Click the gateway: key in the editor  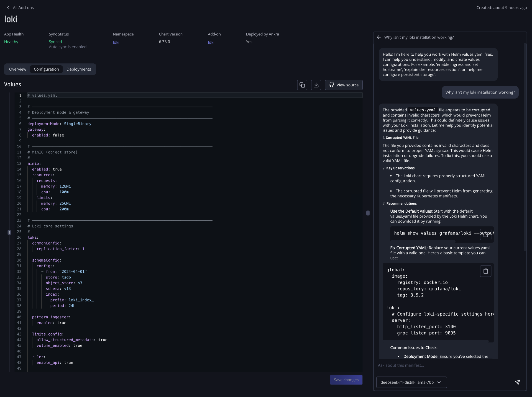coord(36,130)
